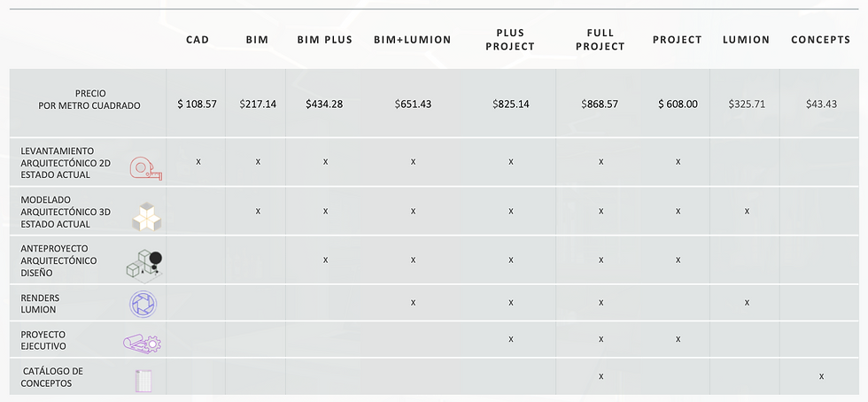The image size is (868, 402).
Task: Click the $43.43 Concepts price
Action: click(x=822, y=104)
